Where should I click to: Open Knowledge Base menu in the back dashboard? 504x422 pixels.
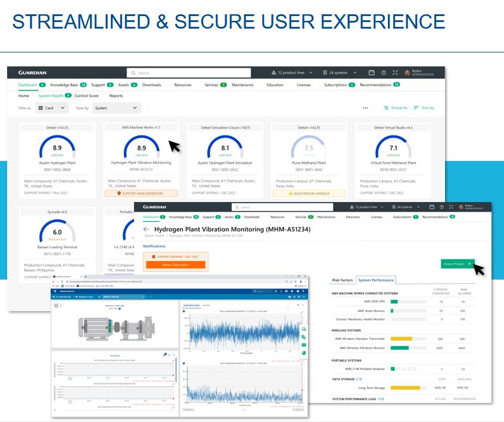pyautogui.click(x=64, y=85)
